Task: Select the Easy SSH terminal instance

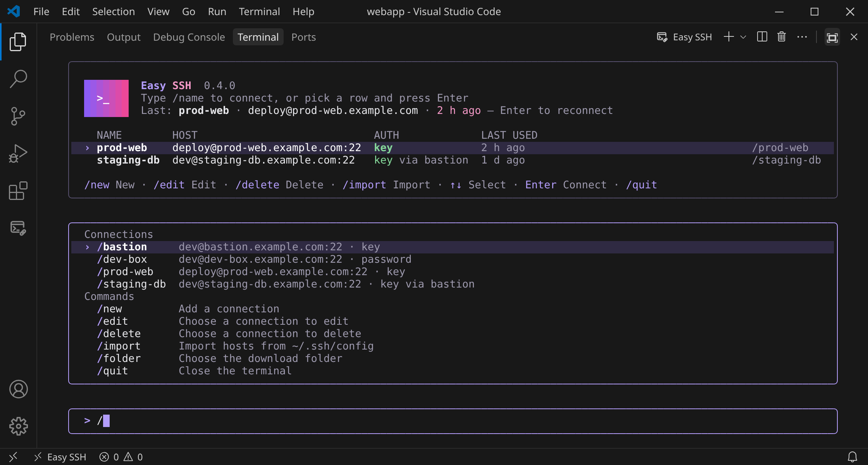Action: [x=684, y=37]
